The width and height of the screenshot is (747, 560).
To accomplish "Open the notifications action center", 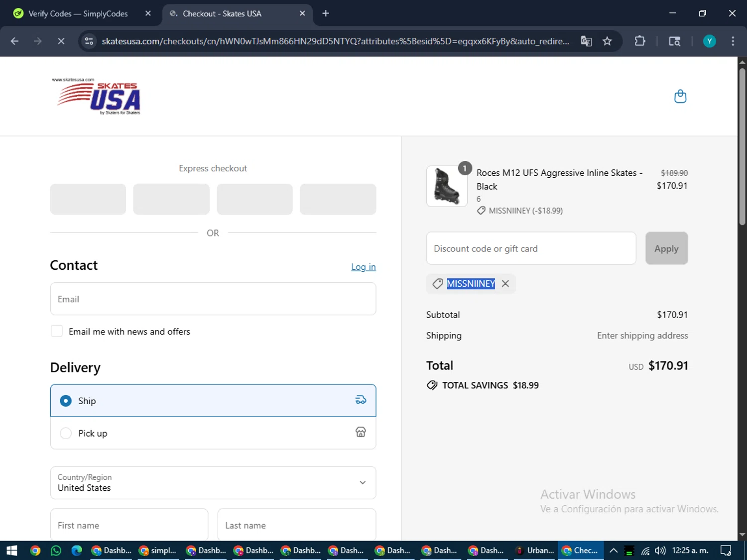I will [726, 551].
